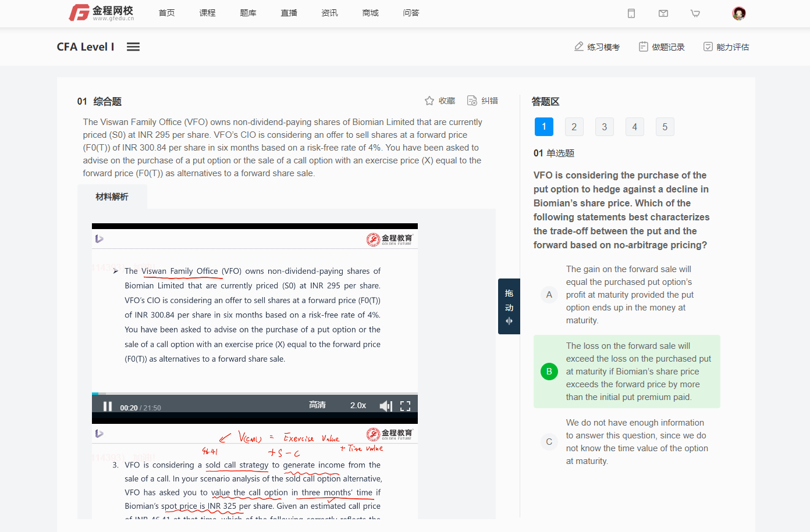810x532 pixels.
Task: Go to question number 3
Action: (604, 127)
